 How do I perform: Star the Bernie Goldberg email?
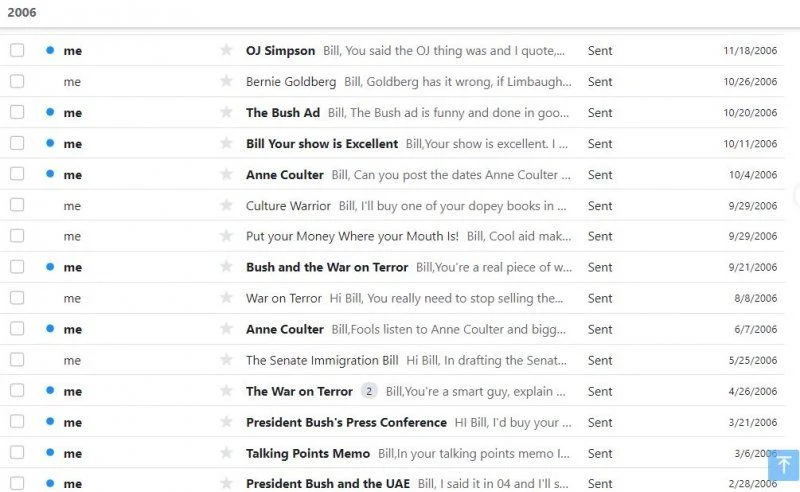click(226, 81)
